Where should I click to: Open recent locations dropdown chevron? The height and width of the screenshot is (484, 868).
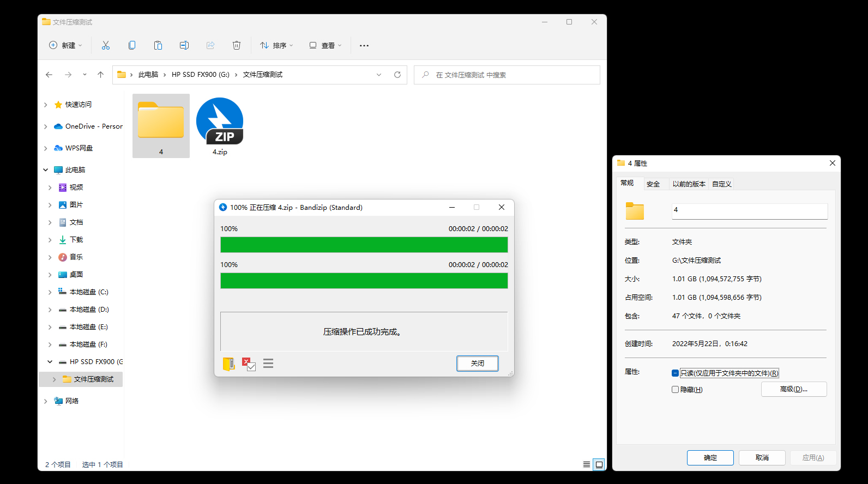pyautogui.click(x=85, y=75)
